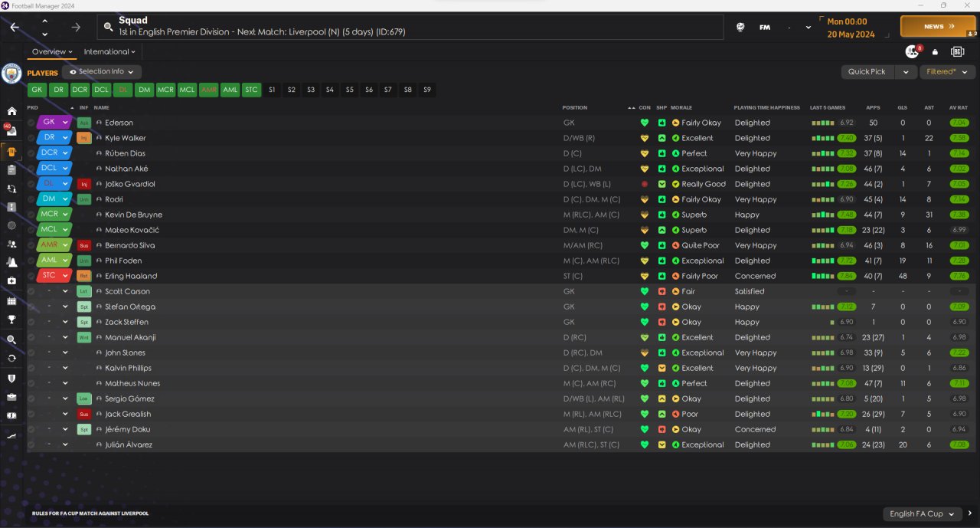Screen dimensions: 980x528
Task: Go forward with the right arrow
Action: 76,27
